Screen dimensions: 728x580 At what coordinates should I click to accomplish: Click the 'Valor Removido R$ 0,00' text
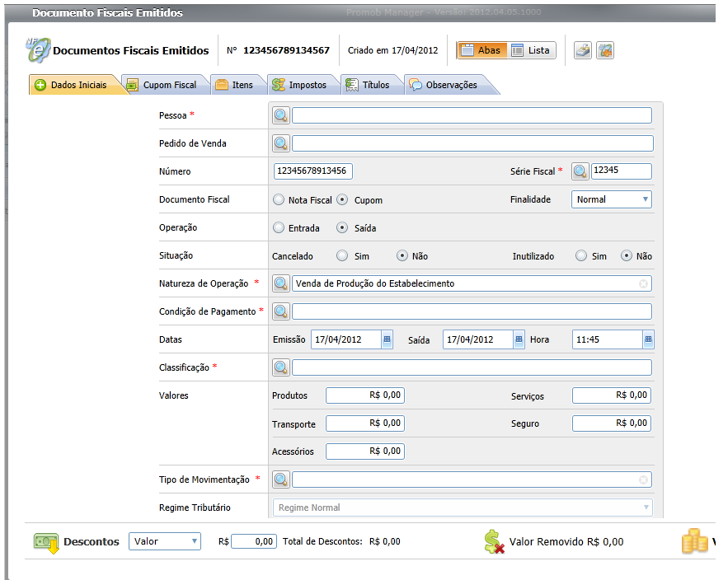coord(566,542)
